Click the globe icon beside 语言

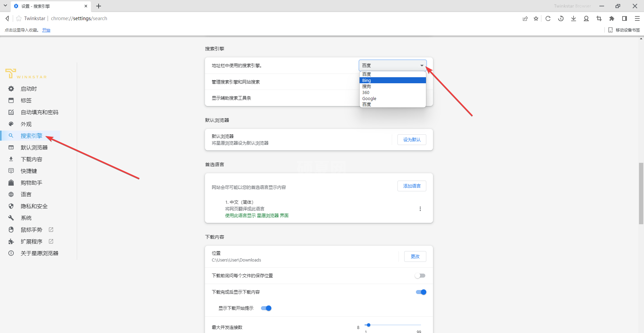11,194
